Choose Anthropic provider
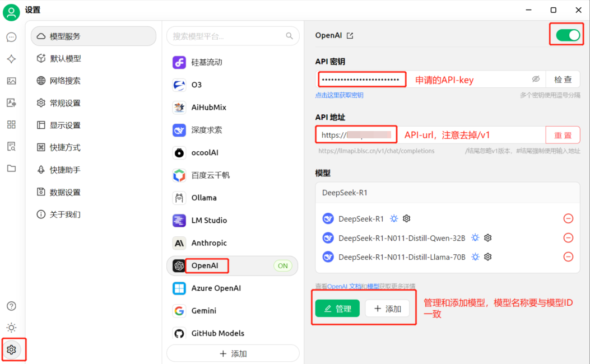The height and width of the screenshot is (364, 590). 233,243
